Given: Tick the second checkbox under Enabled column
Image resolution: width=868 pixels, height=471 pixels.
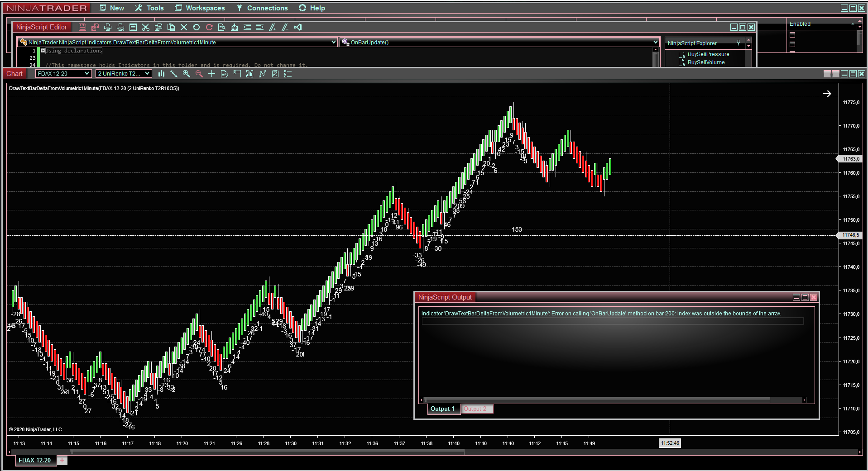Looking at the screenshot, I should (792, 44).
